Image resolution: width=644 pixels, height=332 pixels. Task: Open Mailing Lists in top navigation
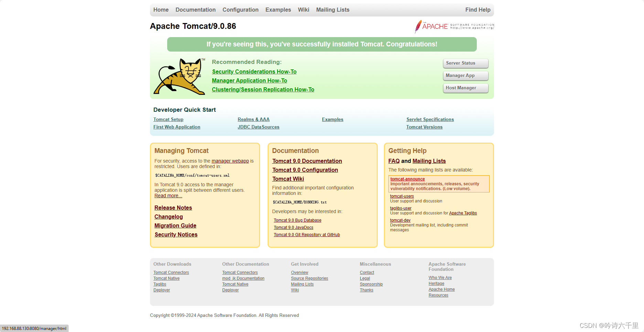click(333, 10)
